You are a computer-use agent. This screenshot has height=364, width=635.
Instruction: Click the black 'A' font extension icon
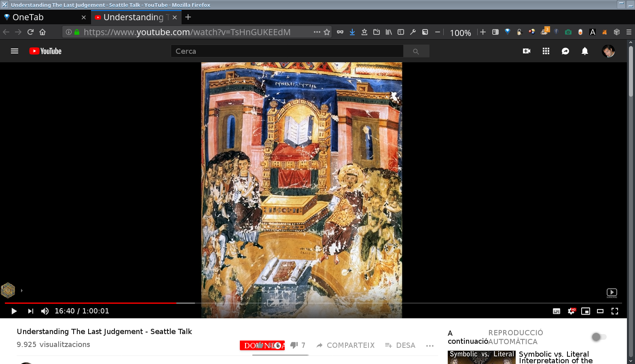593,32
